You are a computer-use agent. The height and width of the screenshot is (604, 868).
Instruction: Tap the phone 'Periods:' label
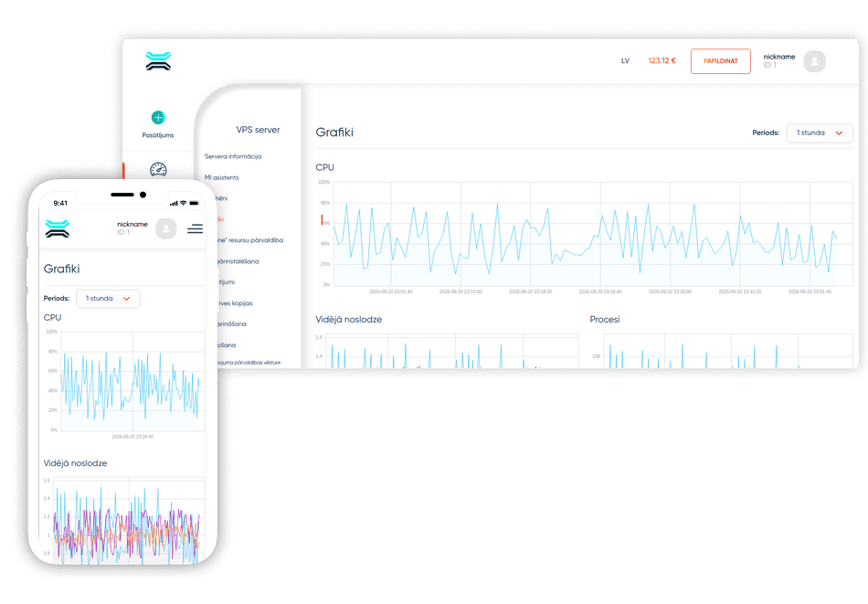point(57,299)
